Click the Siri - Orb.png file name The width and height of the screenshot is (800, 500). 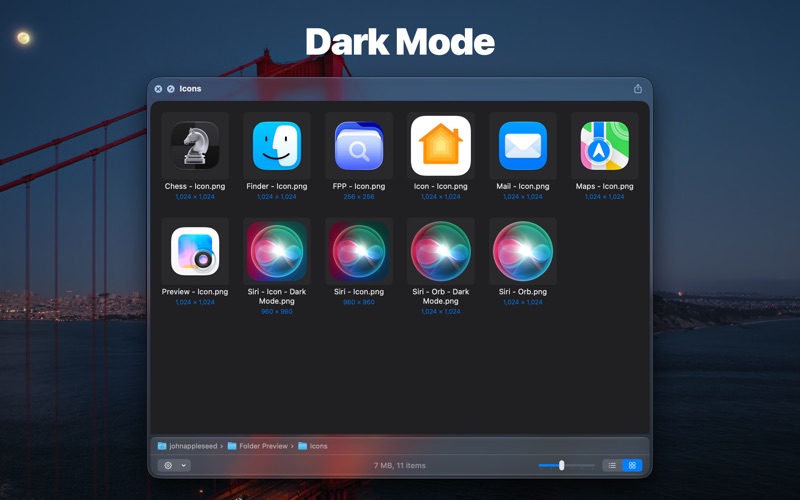tap(522, 292)
